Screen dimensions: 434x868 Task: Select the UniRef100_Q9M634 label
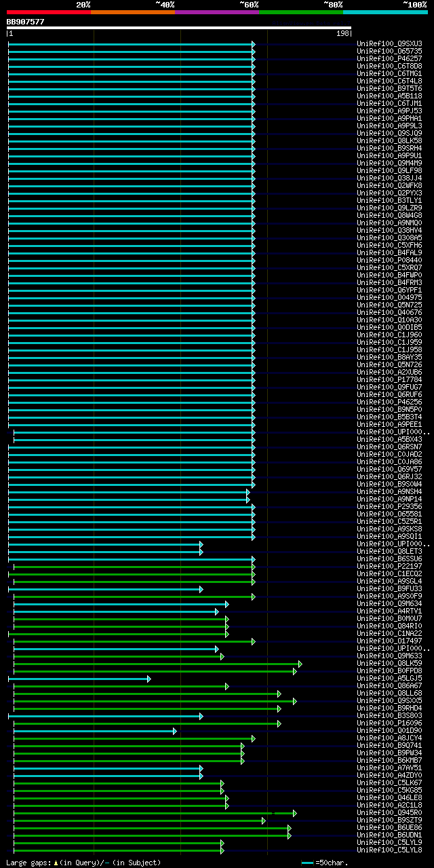[x=389, y=603]
